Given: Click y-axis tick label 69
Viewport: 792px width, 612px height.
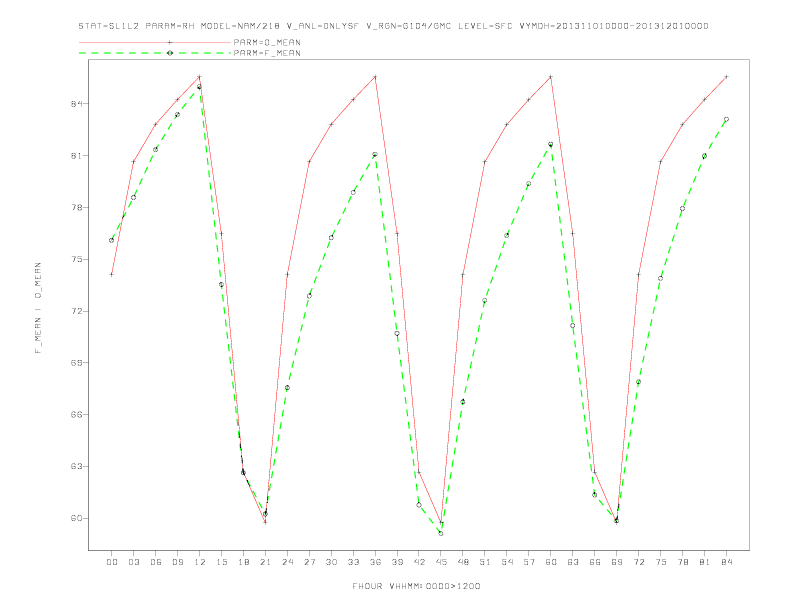Looking at the screenshot, I should 76,363.
